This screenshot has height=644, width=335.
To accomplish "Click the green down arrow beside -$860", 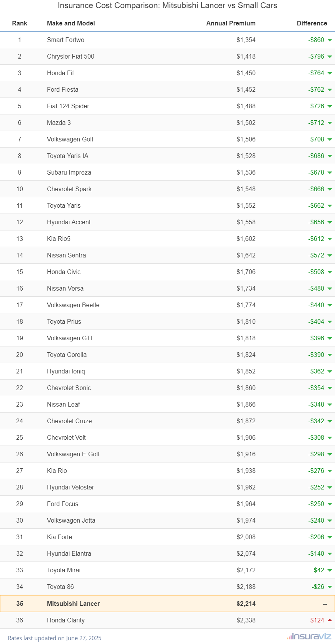I will (330, 40).
